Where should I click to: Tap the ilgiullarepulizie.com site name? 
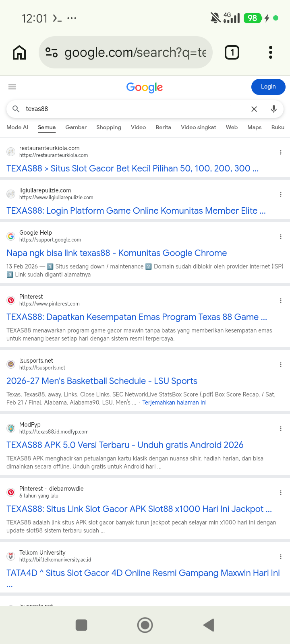[x=45, y=190]
